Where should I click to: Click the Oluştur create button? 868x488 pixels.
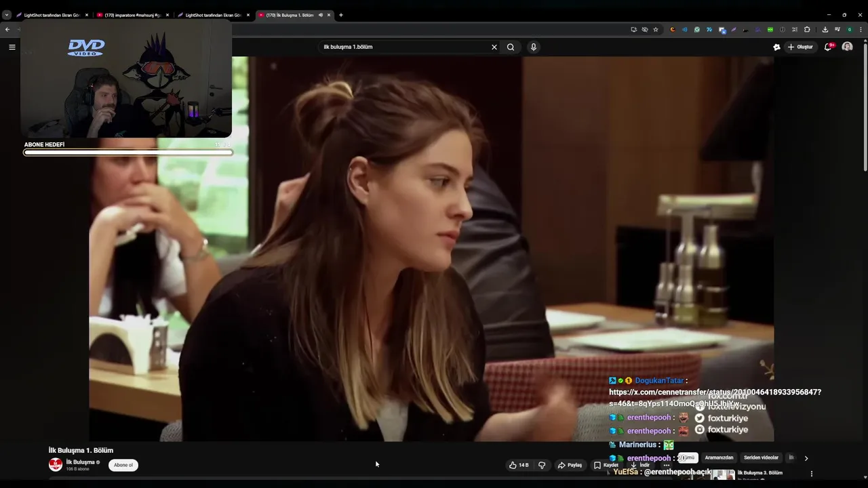(x=800, y=47)
